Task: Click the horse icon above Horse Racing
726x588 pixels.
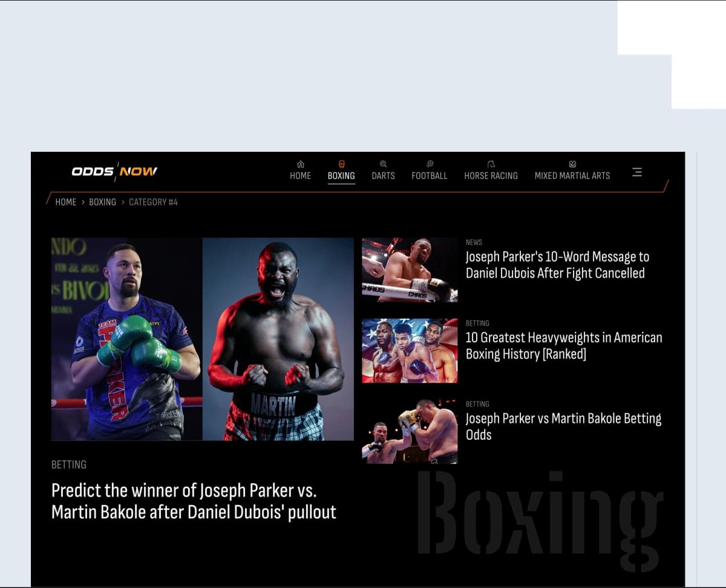Action: click(x=491, y=164)
